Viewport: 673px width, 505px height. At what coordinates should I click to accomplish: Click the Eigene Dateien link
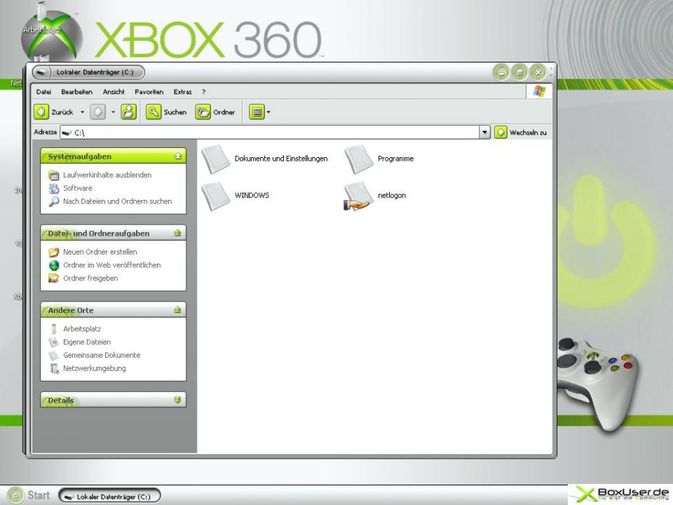(x=87, y=342)
